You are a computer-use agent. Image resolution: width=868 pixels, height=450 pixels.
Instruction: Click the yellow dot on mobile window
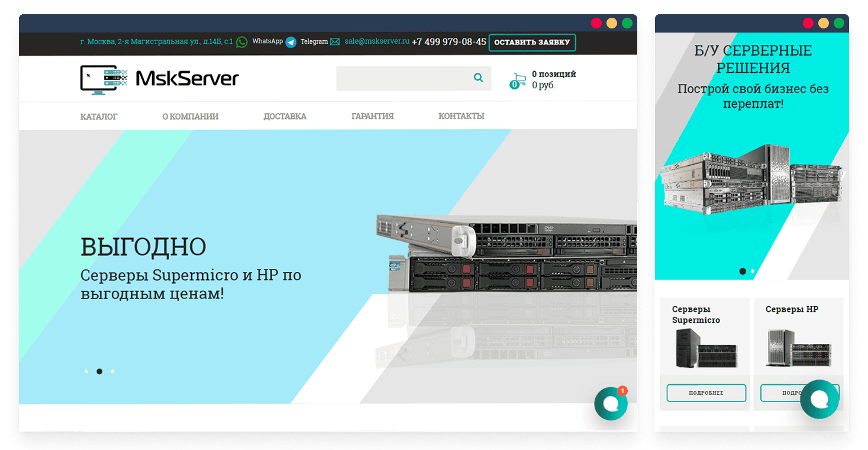[x=824, y=23]
